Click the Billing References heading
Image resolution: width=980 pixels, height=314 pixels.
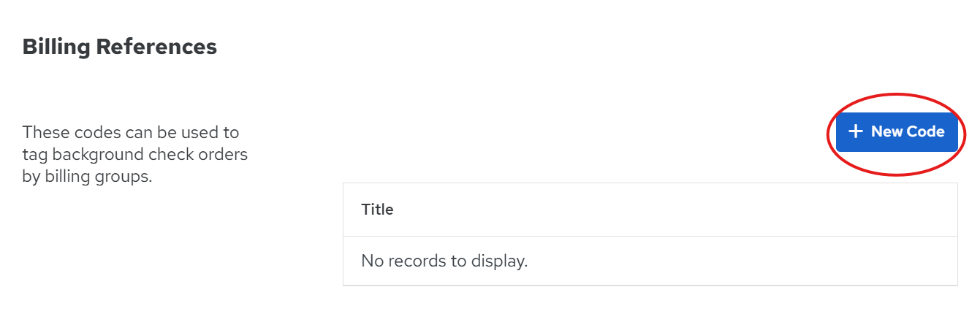coord(120,47)
